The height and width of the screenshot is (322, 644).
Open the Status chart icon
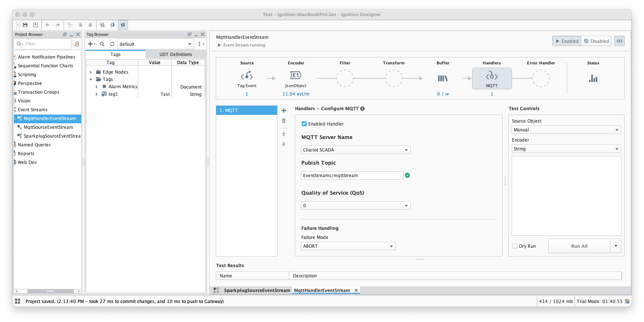click(x=593, y=78)
